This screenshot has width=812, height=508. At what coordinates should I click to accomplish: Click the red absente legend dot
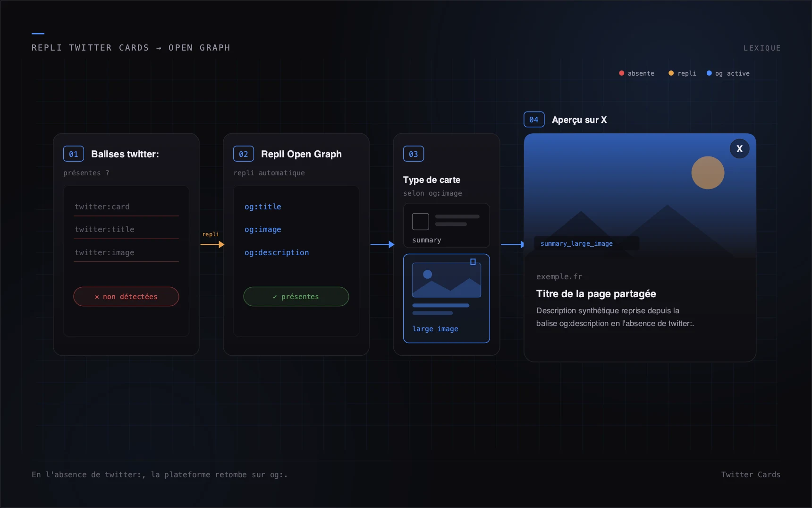(621, 73)
